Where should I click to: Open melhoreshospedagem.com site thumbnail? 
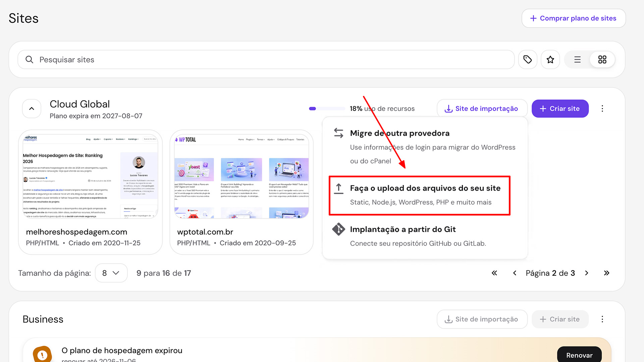90,176
